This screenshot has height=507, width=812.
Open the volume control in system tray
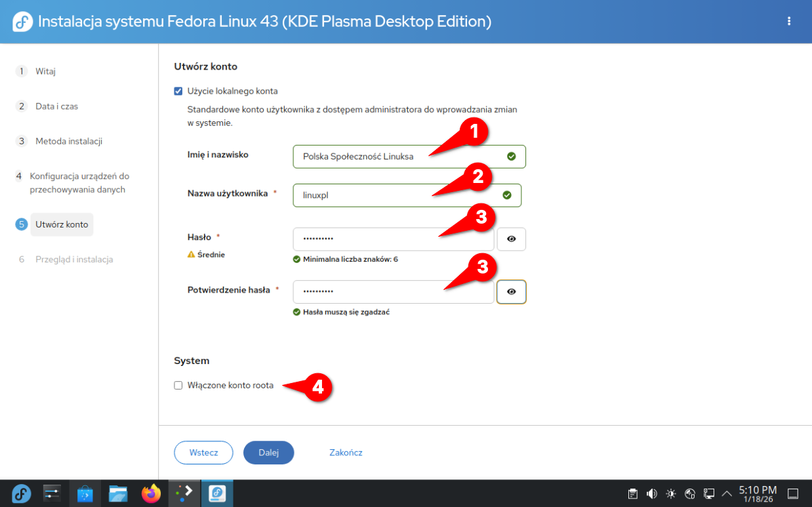652,494
